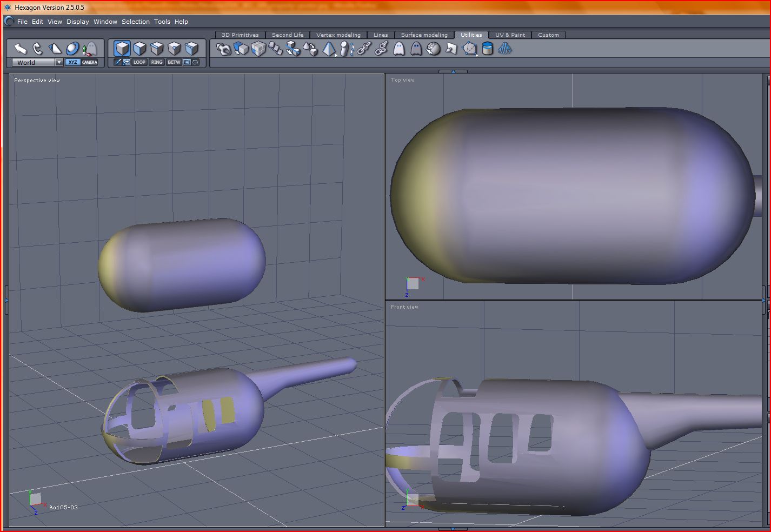Switch to the Second Life tab
Image resolution: width=771 pixels, height=532 pixels.
click(x=288, y=35)
